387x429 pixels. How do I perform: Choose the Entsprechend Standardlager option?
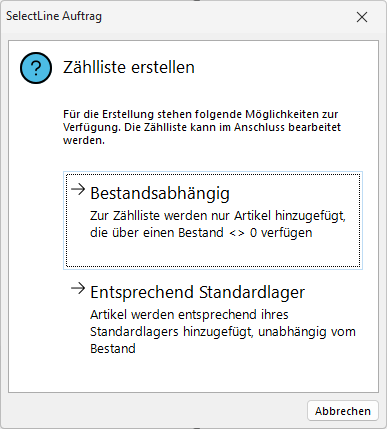pyautogui.click(x=213, y=319)
